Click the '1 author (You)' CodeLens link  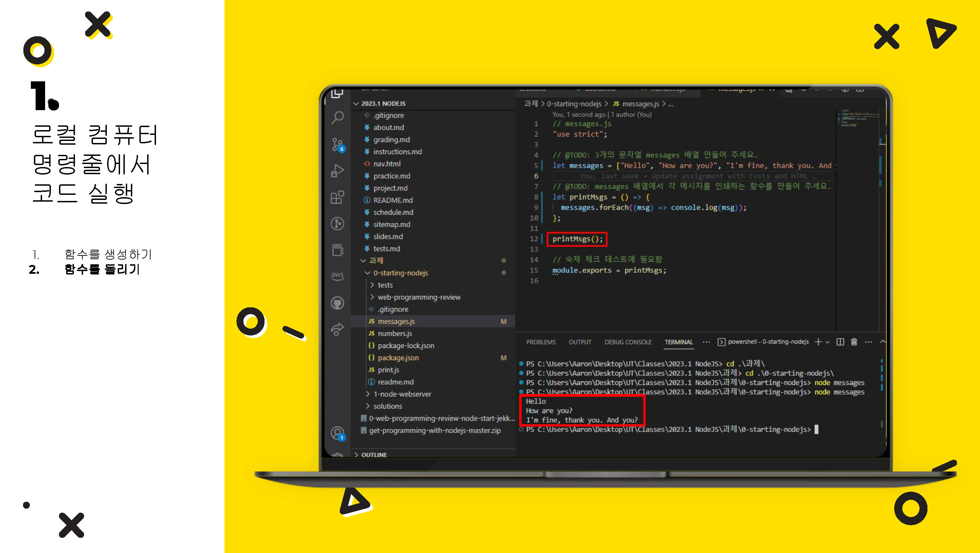coord(631,115)
